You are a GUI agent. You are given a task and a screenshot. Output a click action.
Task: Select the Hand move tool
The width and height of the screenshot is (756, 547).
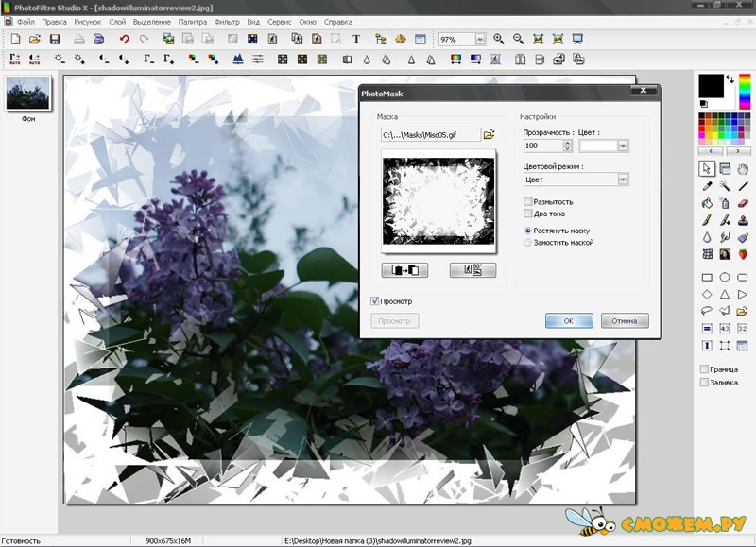tap(743, 169)
